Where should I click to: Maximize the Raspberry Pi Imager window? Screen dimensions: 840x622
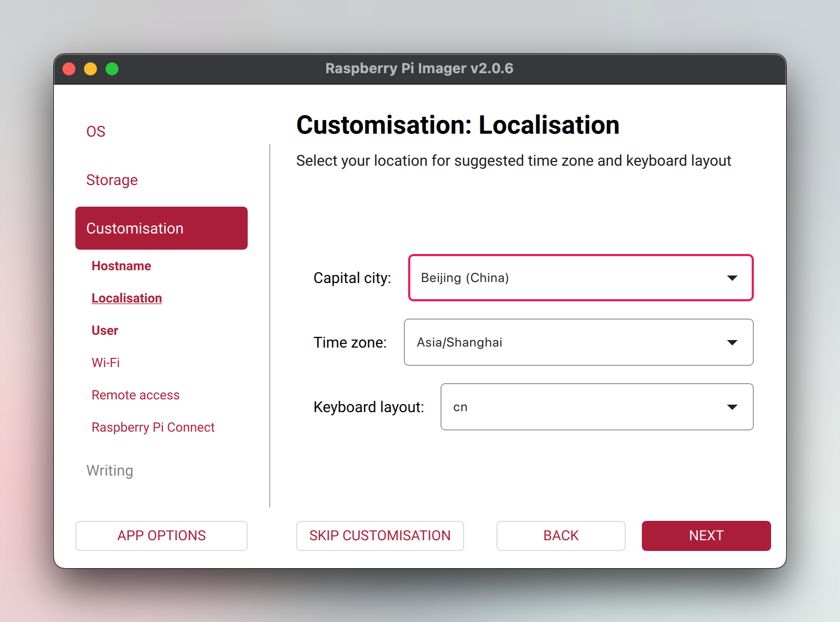tap(112, 69)
